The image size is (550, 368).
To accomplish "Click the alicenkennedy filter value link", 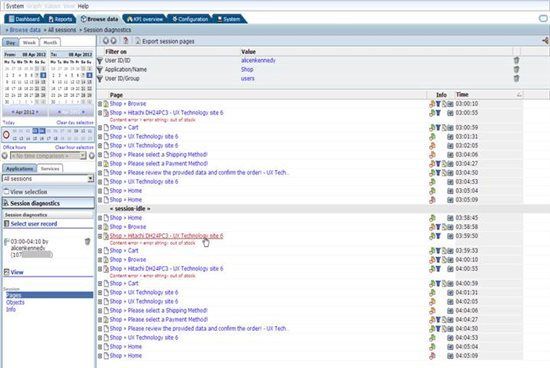I will pos(258,60).
